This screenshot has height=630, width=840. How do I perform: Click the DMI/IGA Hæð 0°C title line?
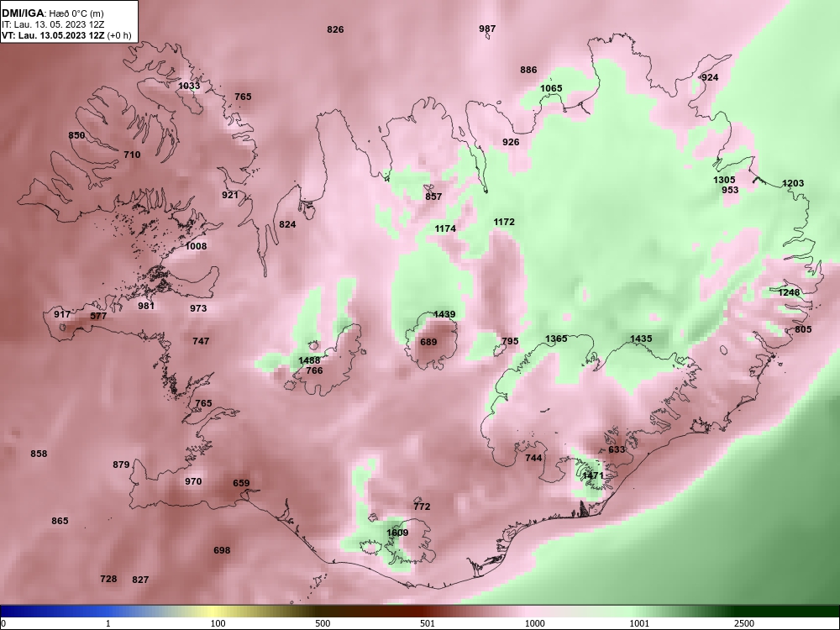[52, 13]
